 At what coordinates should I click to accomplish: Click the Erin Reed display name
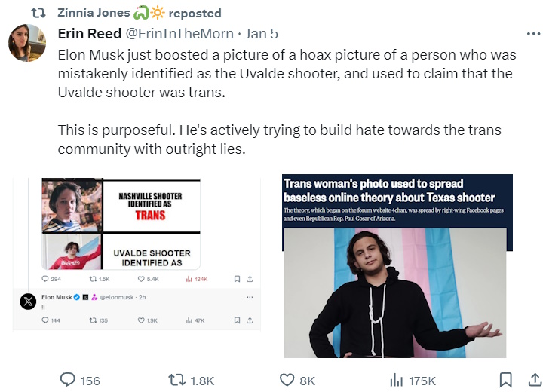[88, 34]
